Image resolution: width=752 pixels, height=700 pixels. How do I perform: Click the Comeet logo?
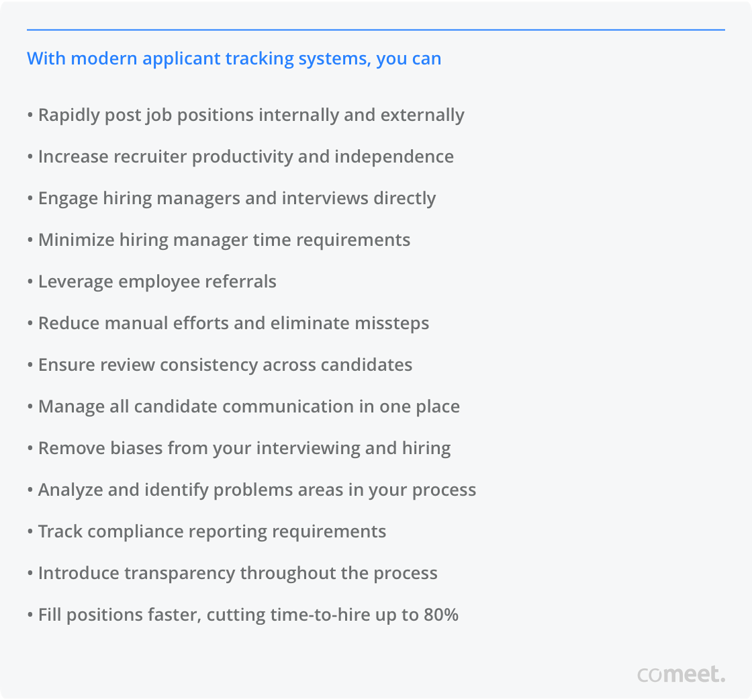pos(681,674)
